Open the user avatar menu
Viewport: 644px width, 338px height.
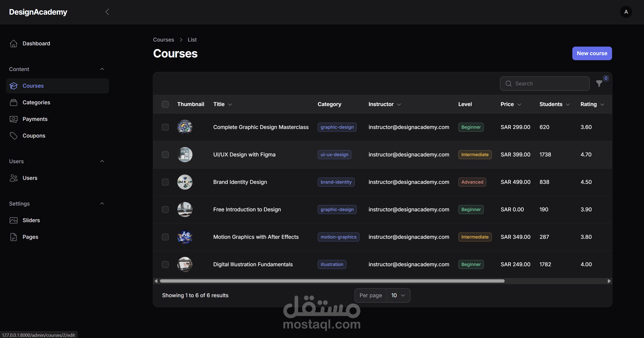click(626, 12)
